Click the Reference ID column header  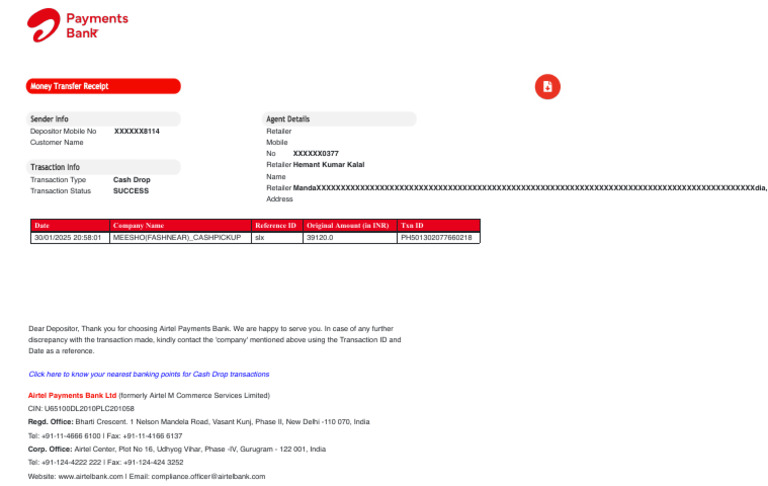coord(277,225)
